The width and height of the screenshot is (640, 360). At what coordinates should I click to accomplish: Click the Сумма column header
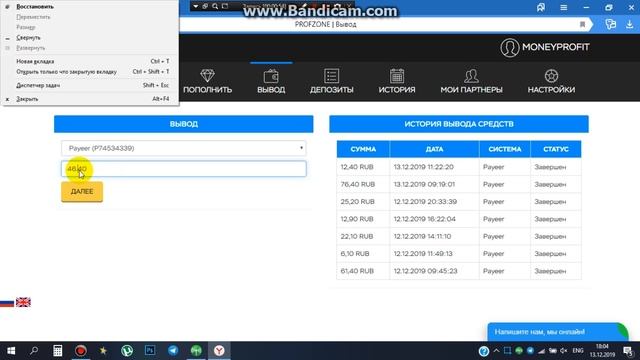pyautogui.click(x=363, y=149)
